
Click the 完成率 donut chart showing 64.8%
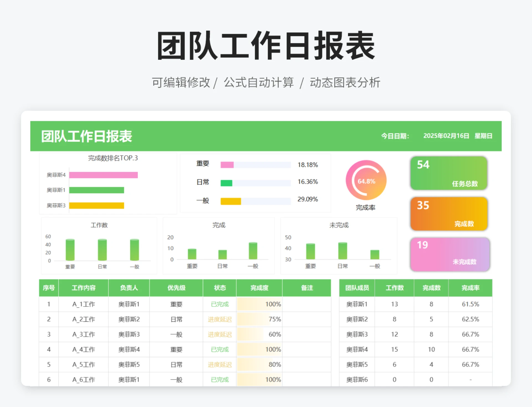[x=366, y=180]
